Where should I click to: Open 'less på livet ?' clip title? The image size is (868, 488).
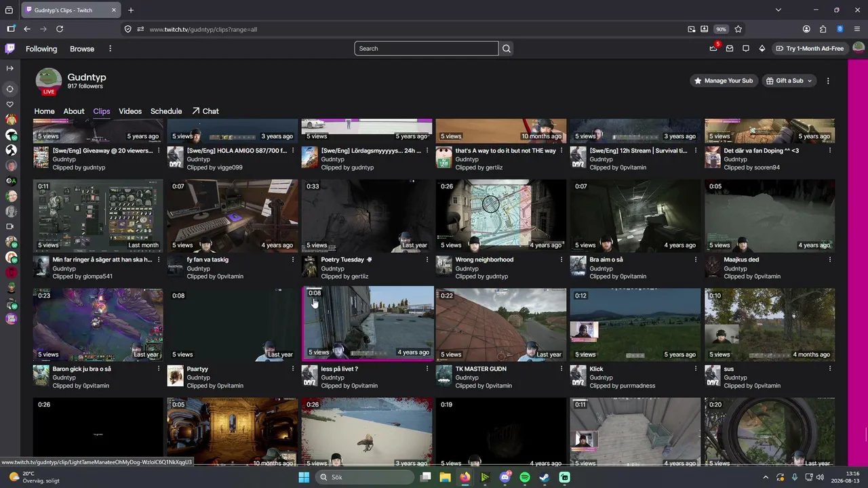click(340, 369)
